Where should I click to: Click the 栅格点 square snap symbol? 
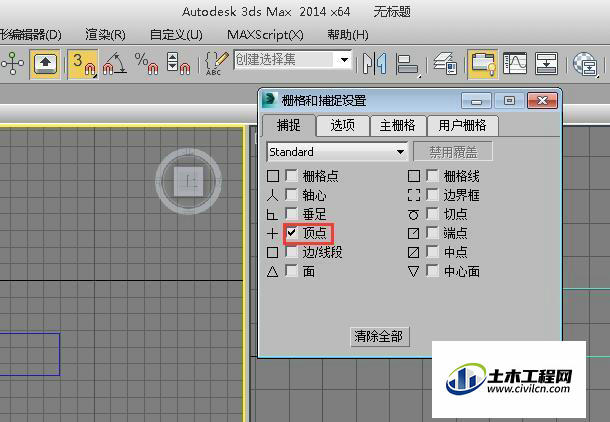pyautogui.click(x=273, y=176)
